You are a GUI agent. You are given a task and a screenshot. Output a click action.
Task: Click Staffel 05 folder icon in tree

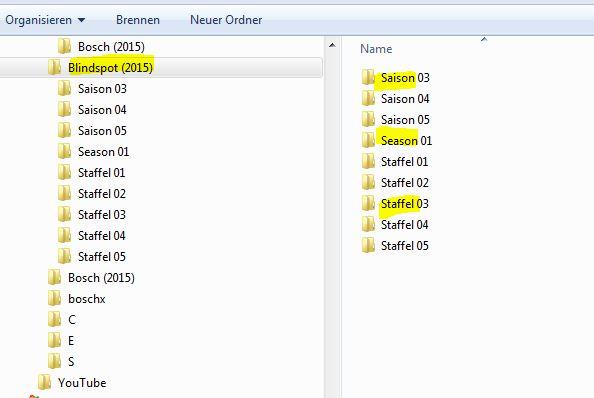(x=64, y=256)
